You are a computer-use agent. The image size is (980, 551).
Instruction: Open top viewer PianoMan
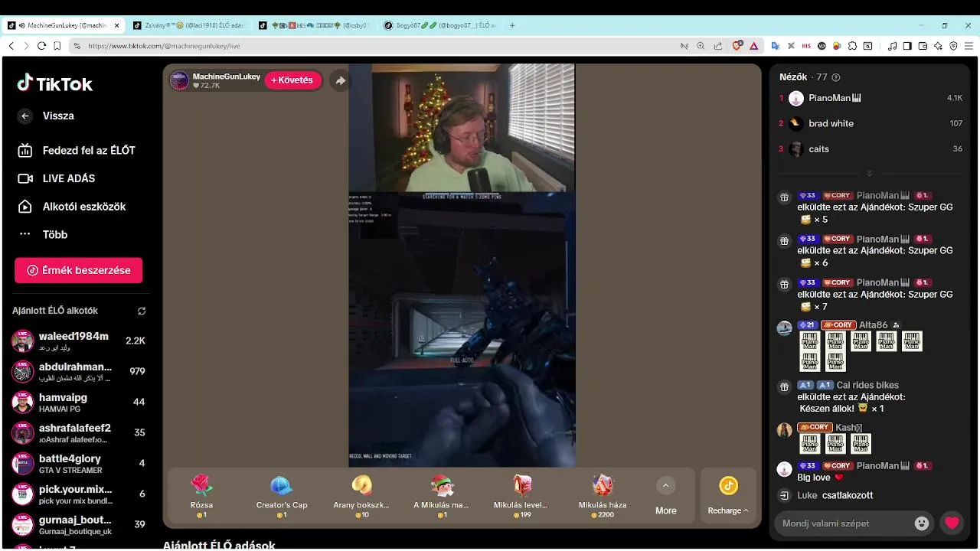871,98
